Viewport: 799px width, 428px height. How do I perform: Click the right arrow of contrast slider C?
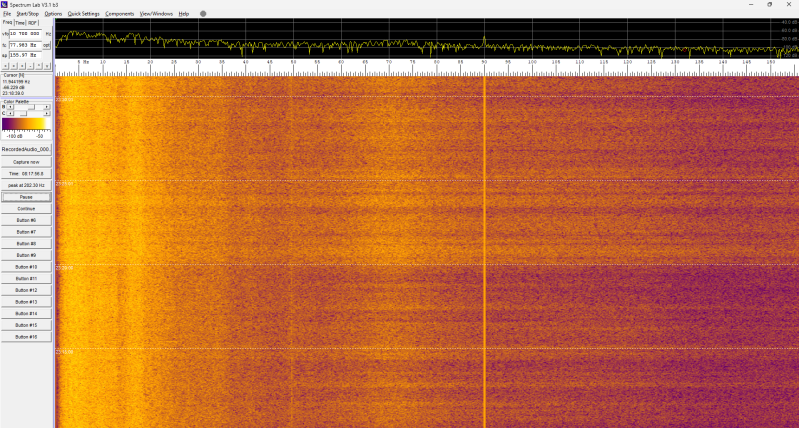coord(47,114)
